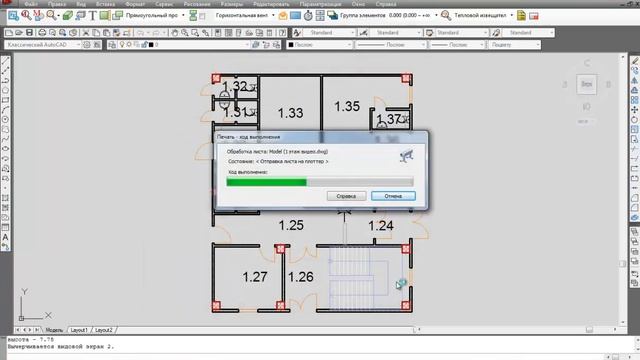Open the Вставка menu
640x360 pixels.
[x=105, y=4]
